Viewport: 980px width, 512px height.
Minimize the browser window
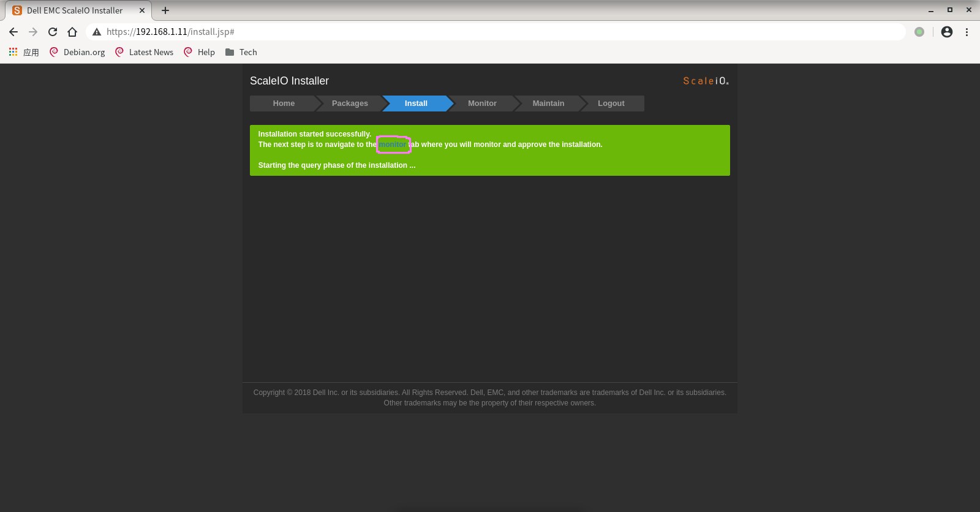931,10
